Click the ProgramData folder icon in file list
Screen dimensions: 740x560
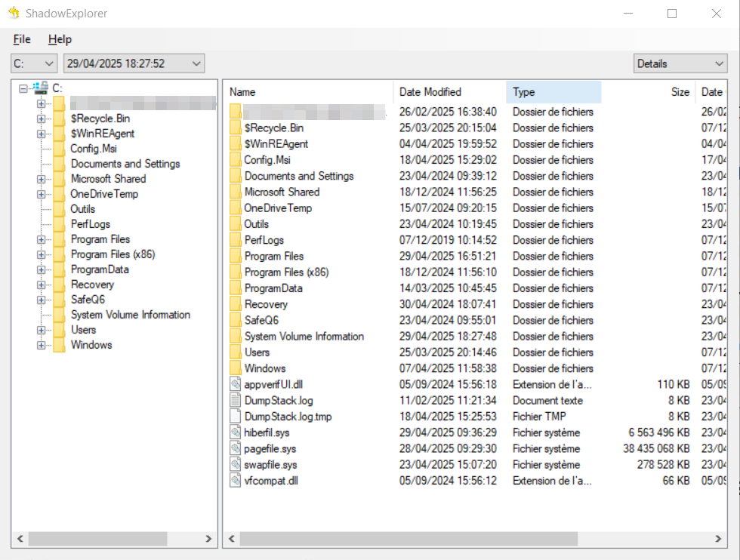[235, 288]
